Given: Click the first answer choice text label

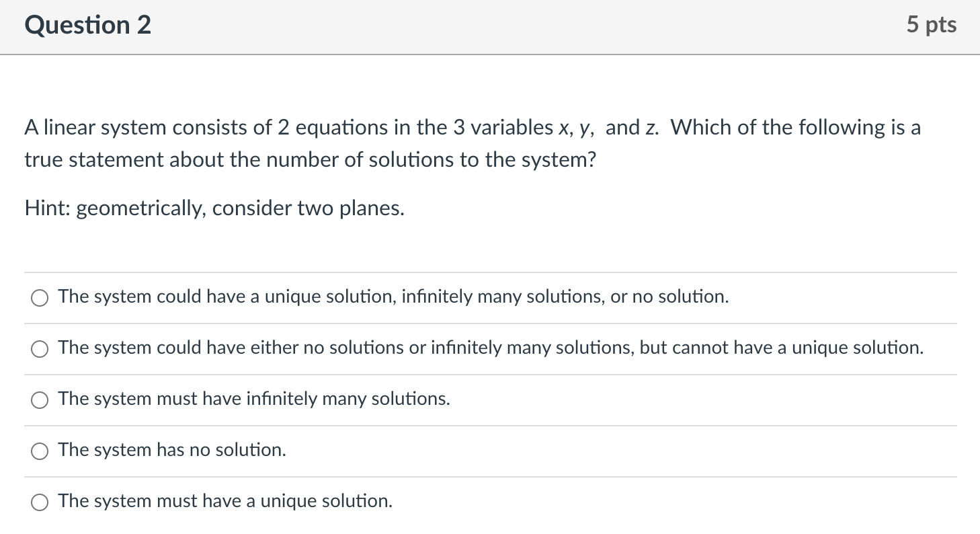Looking at the screenshot, I should [393, 296].
